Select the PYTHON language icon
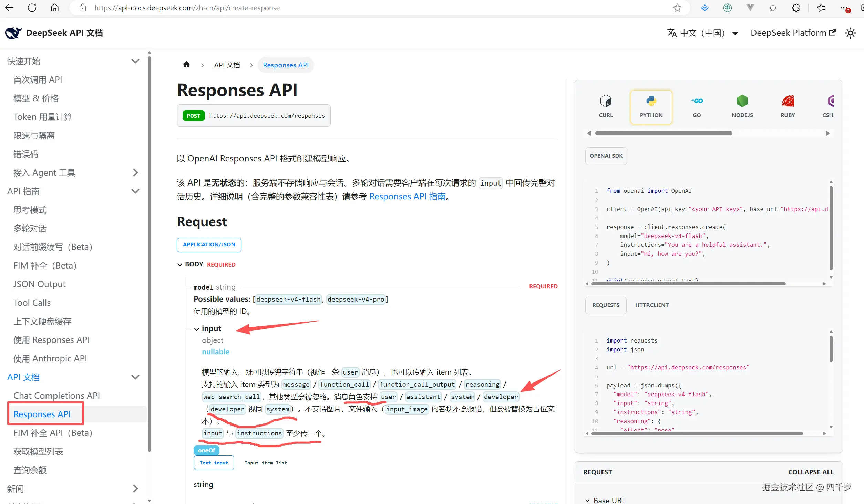 (651, 106)
